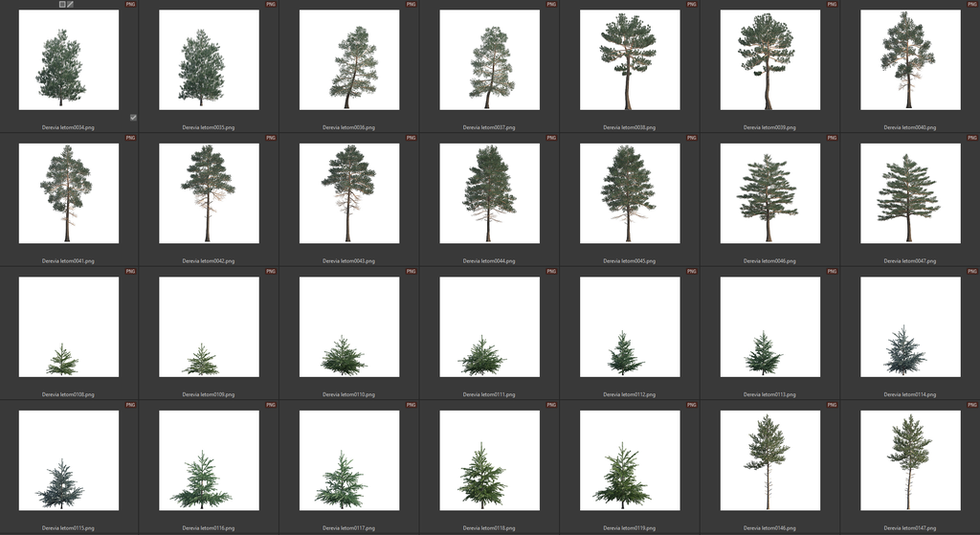Click the filename label Derevia letom0117.png
This screenshot has height=535, width=980.
[348, 527]
